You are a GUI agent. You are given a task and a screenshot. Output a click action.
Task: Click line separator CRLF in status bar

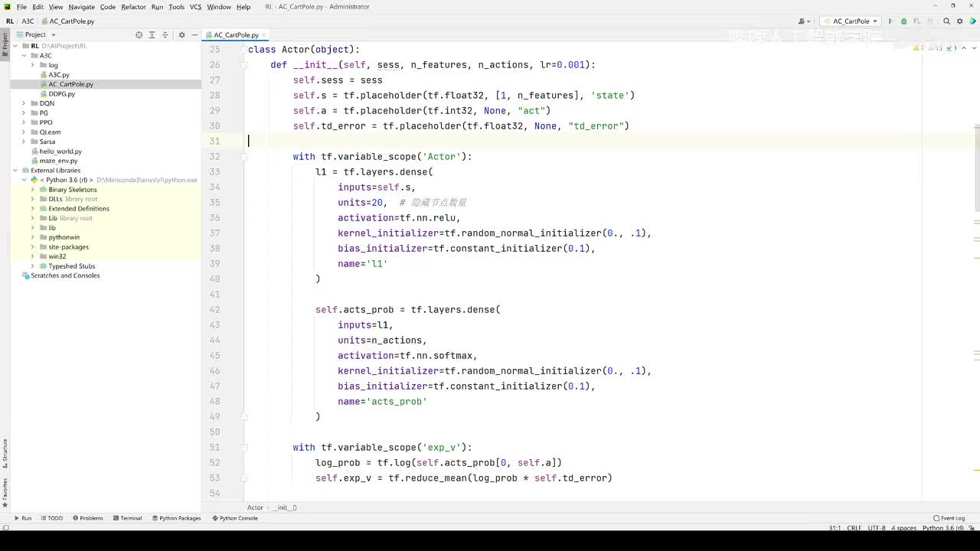pyautogui.click(x=854, y=528)
